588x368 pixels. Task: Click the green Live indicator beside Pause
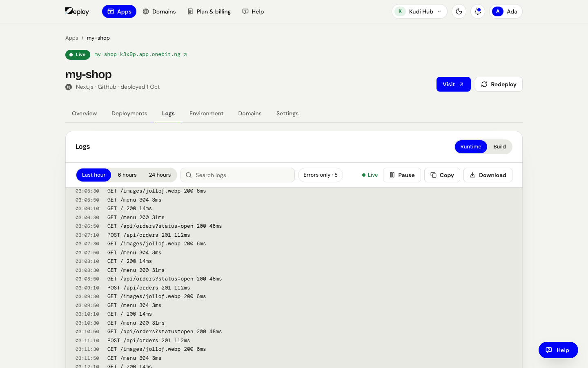click(370, 175)
